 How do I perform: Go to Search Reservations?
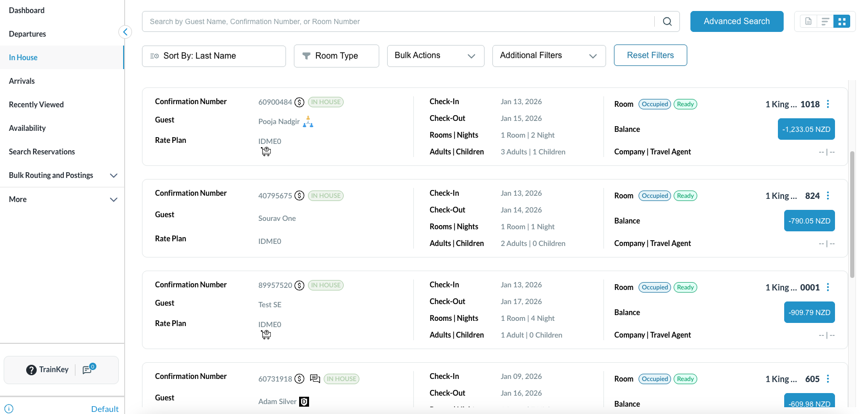click(42, 152)
